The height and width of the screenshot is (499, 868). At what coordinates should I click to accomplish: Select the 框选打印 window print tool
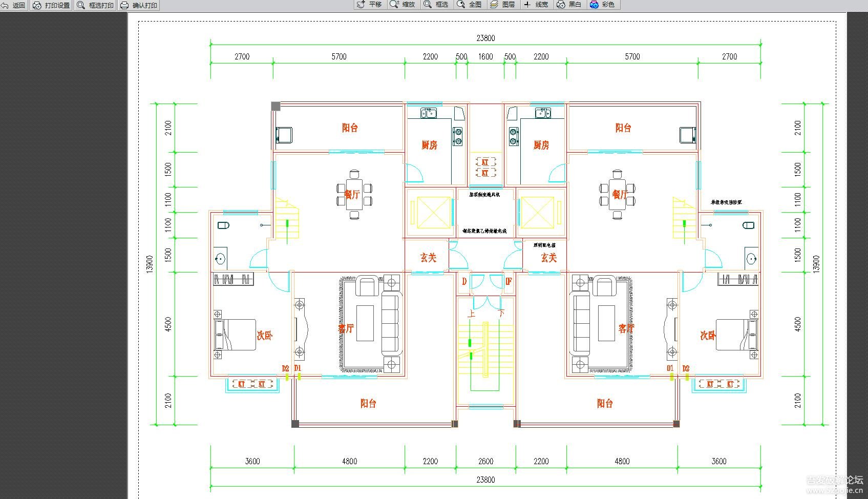pos(95,5)
